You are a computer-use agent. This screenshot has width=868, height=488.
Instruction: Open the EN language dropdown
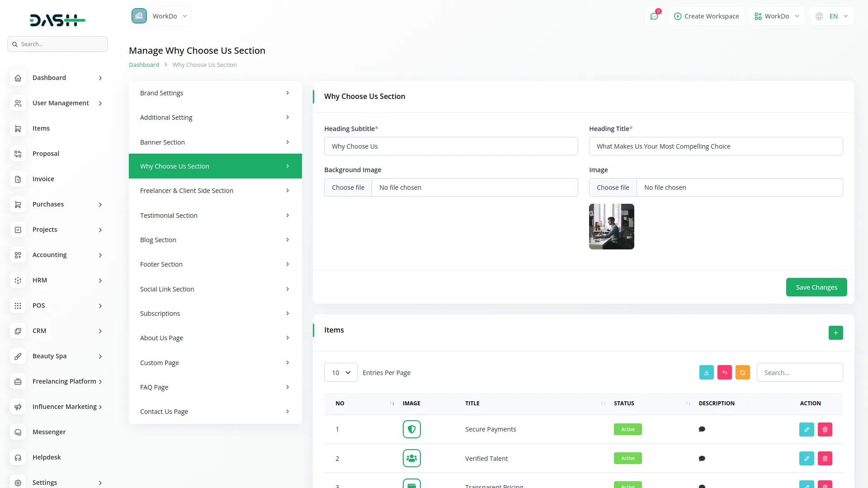tap(832, 16)
